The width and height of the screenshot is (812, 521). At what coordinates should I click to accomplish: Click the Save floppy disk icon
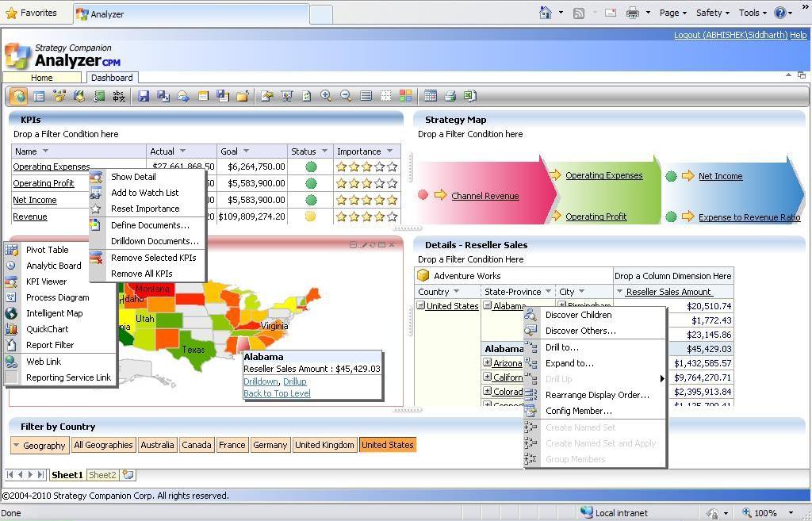pos(144,96)
